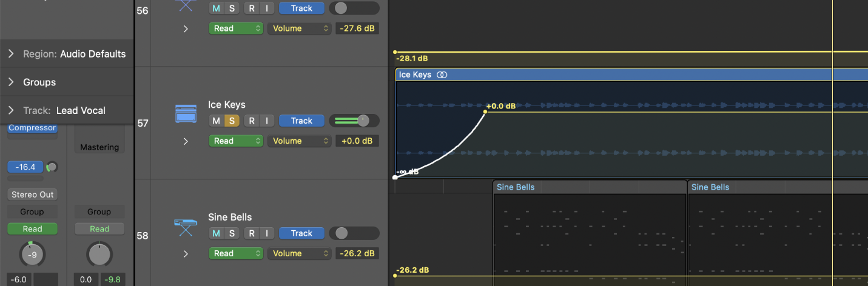Record-enable the Sine Bells track
Screen dimensions: 868x286
(251, 233)
